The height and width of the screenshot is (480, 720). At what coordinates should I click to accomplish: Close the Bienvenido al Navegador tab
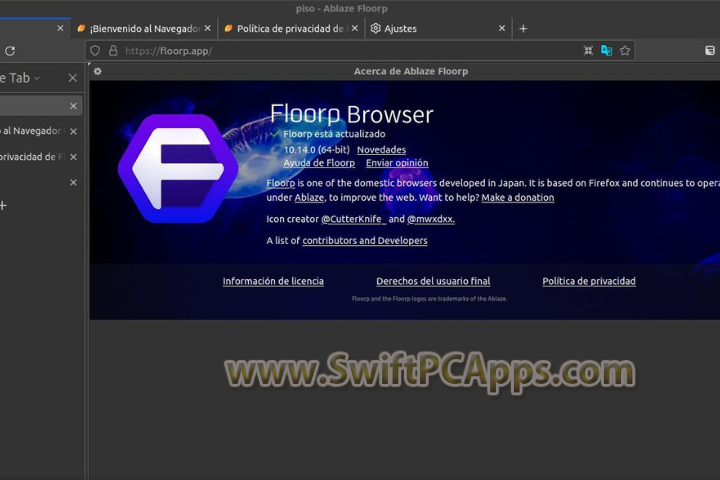[208, 28]
